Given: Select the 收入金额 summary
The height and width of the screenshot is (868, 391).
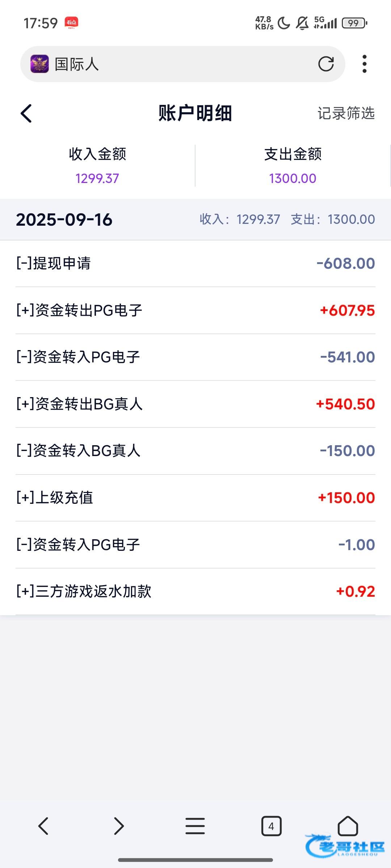Looking at the screenshot, I should [x=97, y=166].
